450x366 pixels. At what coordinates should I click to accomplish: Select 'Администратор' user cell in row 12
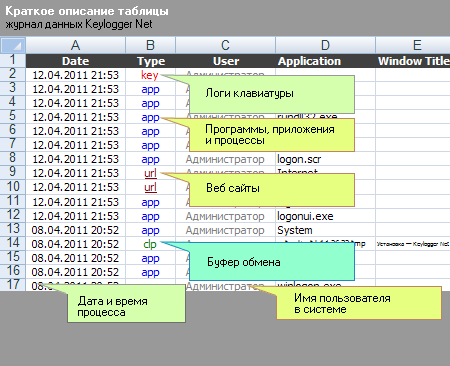(225, 216)
